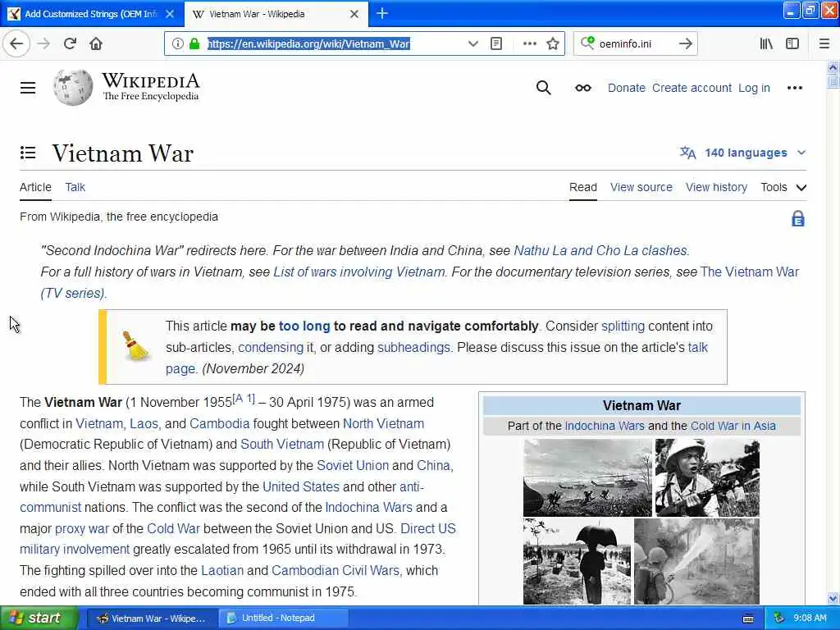Click Create account link
Image resolution: width=840 pixels, height=630 pixels.
pyautogui.click(x=692, y=88)
